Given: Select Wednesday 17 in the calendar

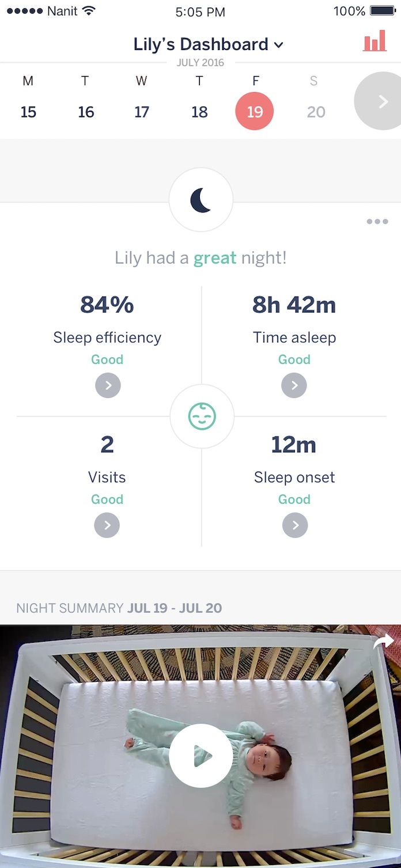Looking at the screenshot, I should (142, 111).
